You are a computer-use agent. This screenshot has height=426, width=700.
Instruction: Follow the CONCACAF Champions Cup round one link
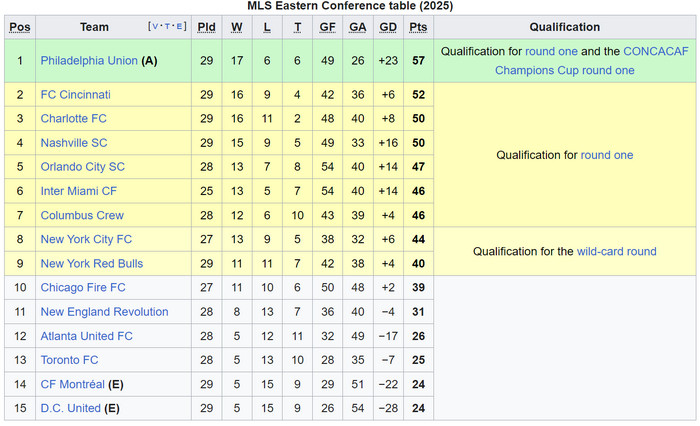[592, 61]
